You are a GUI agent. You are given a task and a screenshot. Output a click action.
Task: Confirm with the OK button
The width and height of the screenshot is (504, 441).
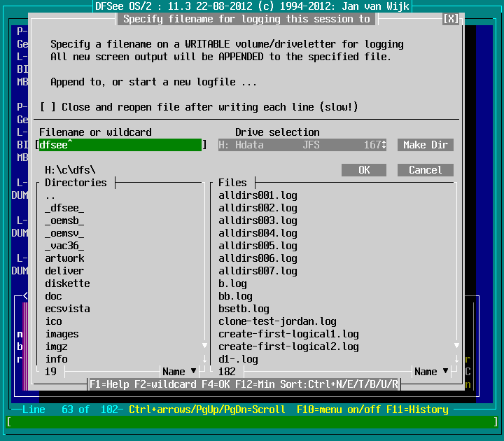(x=364, y=170)
